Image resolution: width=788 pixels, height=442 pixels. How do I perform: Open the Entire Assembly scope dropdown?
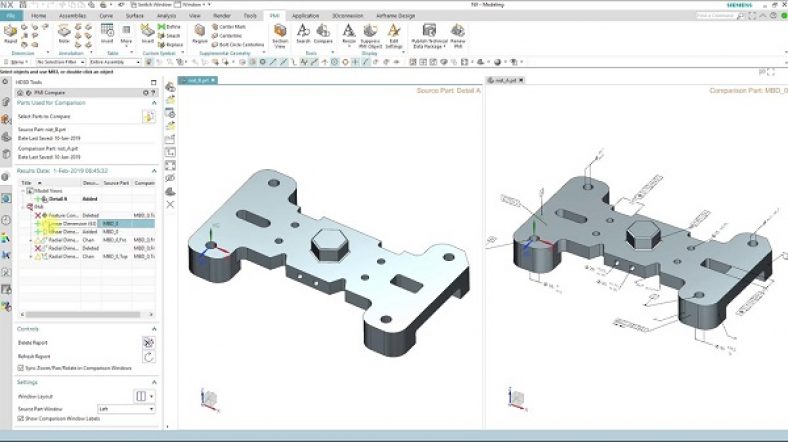coord(115,62)
